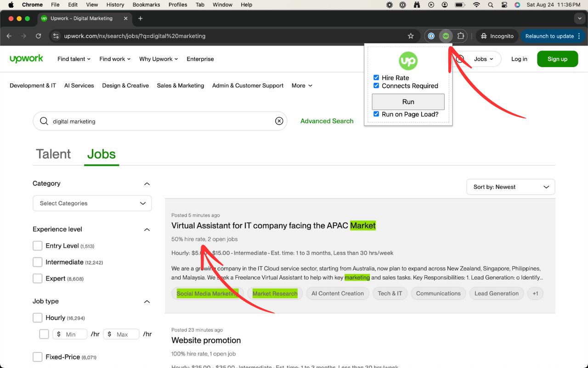
Task: Switch to the Talent tab
Action: point(53,154)
